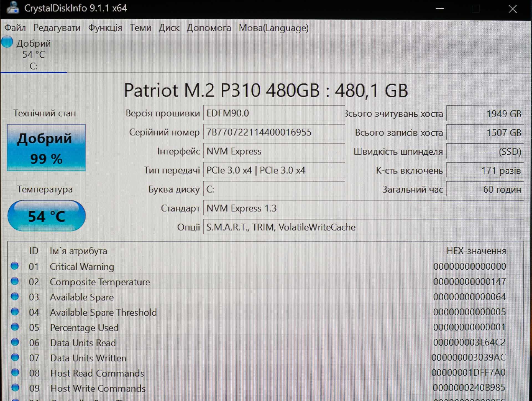The height and width of the screenshot is (401, 532).
Task: Click status dot for Percentage Used row
Action: coord(15,327)
